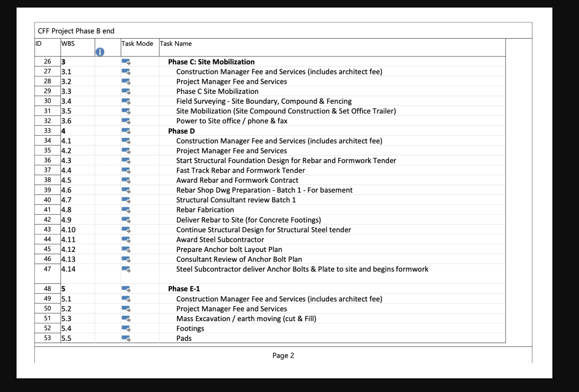Select the Task Name column header
579x392 pixels.
[x=176, y=44]
